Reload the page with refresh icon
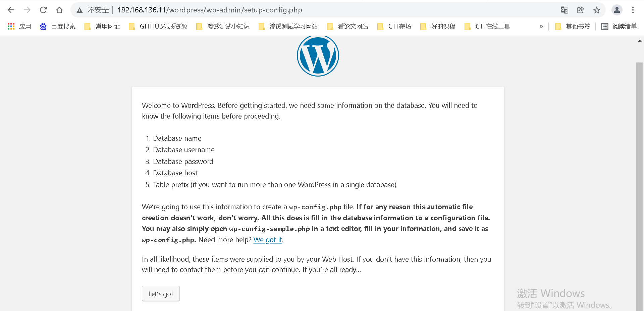 43,10
